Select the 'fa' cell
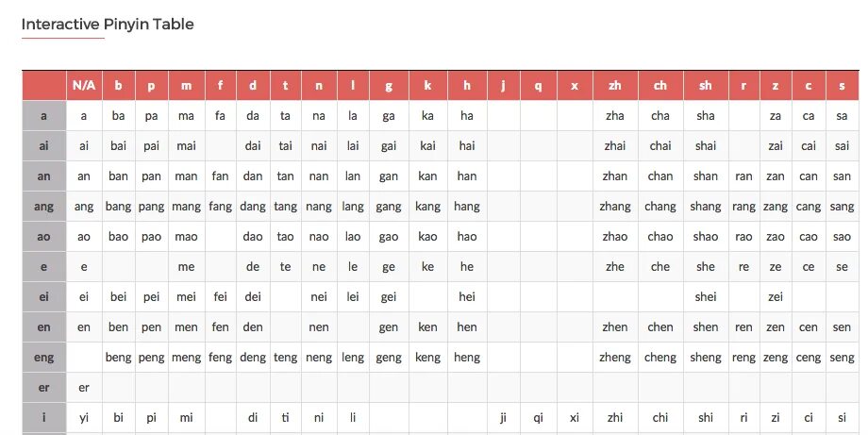 pyautogui.click(x=221, y=116)
